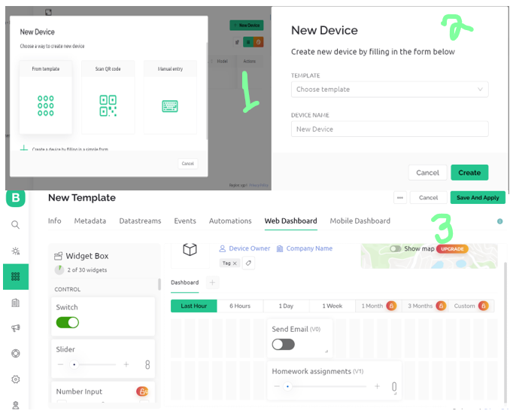Toggle the Show map switch

(x=396, y=249)
